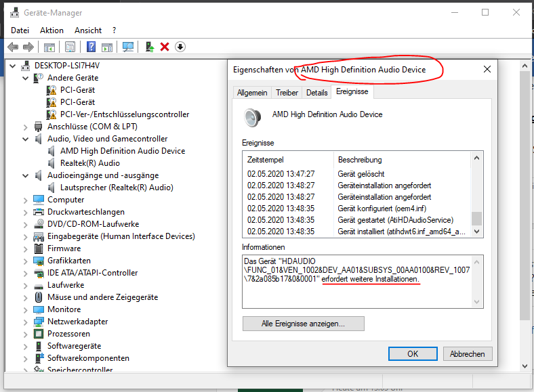Viewport: 534px width, 392px height.
Task: Expand the Softwaregeräte node
Action: pyautogui.click(x=25, y=347)
